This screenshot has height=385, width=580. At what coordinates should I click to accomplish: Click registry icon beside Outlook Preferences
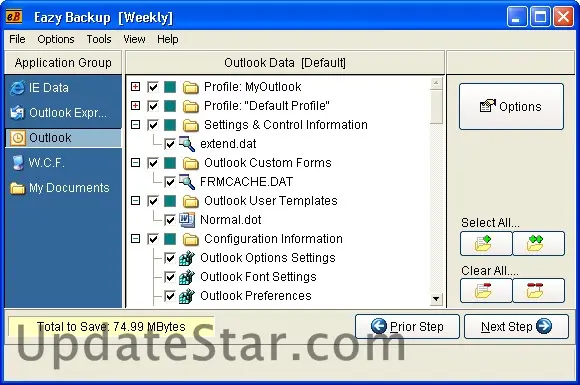[187, 296]
